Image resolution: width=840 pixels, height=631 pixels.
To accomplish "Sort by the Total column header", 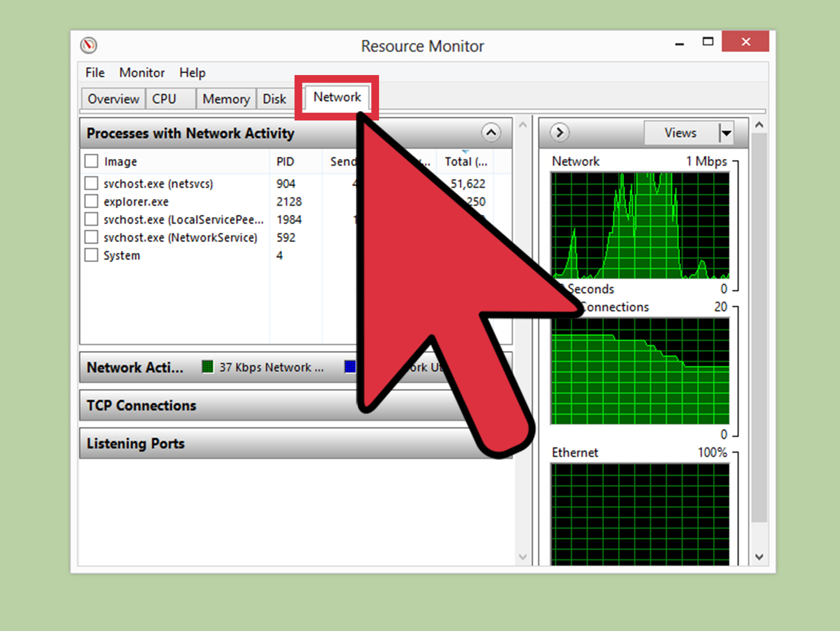I will click(x=465, y=161).
